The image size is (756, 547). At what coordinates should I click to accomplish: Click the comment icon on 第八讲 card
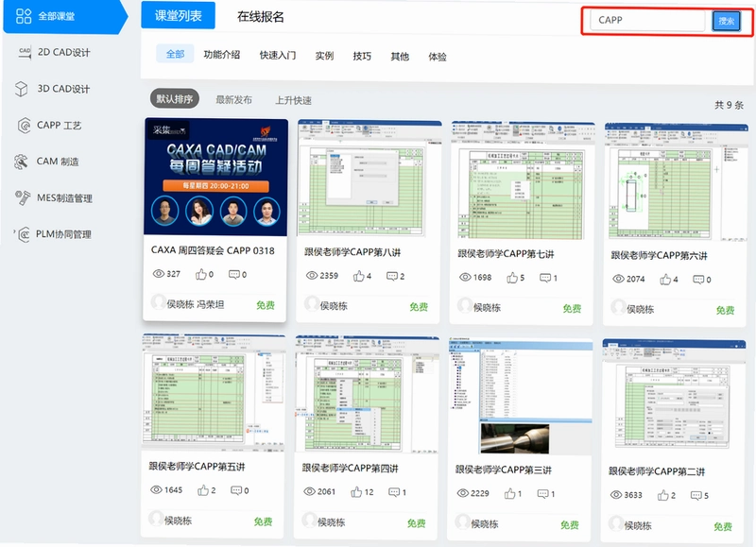click(392, 276)
